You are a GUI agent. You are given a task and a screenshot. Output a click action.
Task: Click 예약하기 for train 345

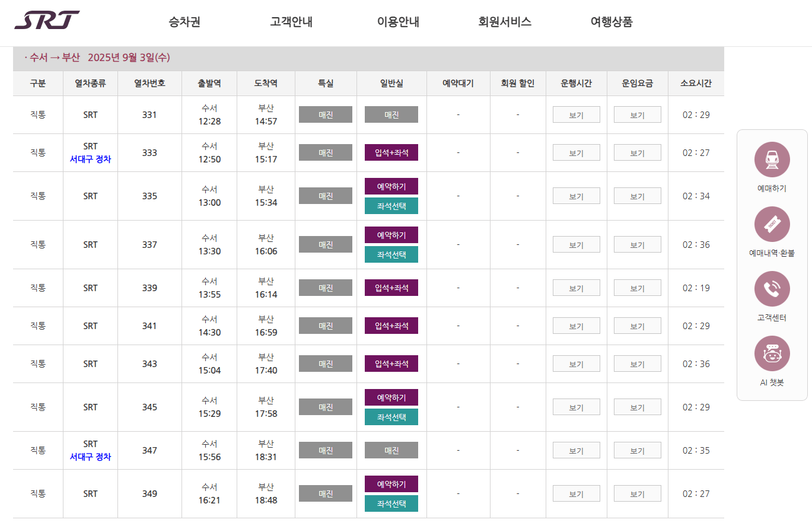(391, 397)
